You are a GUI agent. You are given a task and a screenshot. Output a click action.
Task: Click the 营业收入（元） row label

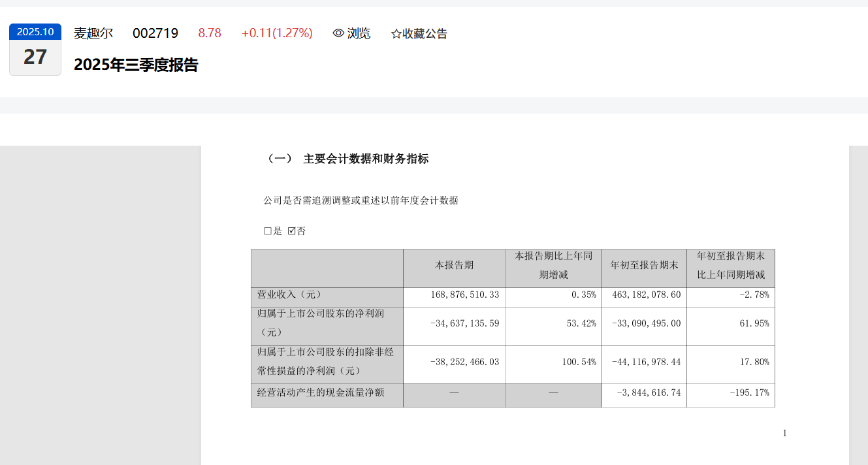[x=289, y=295]
